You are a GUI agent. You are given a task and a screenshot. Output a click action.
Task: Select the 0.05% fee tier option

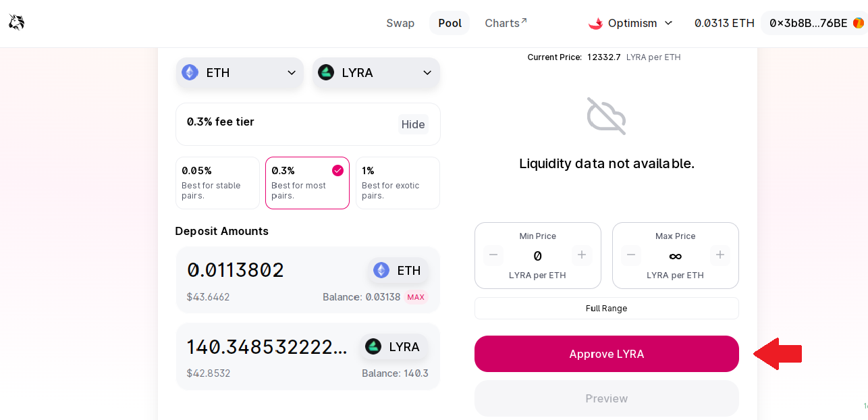217,183
